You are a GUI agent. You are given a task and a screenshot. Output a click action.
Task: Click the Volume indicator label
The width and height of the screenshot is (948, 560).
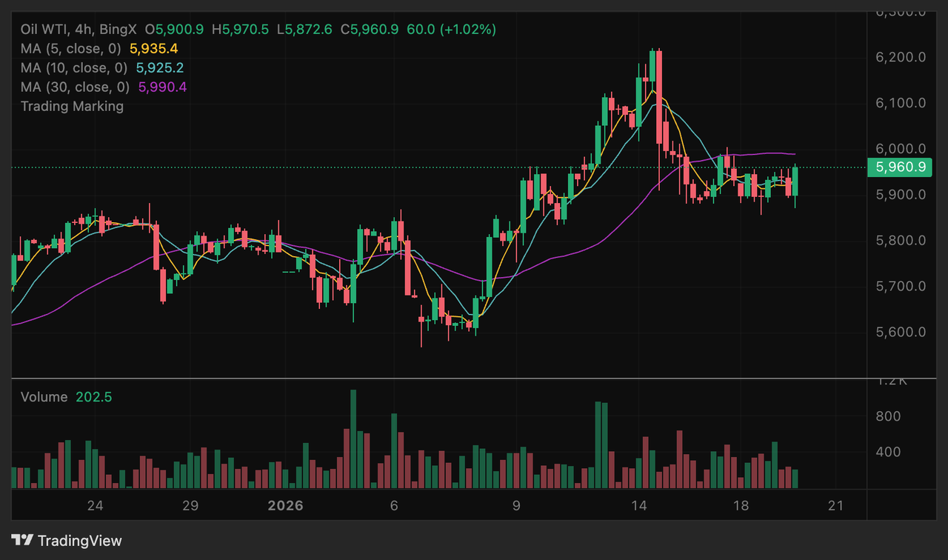44,397
